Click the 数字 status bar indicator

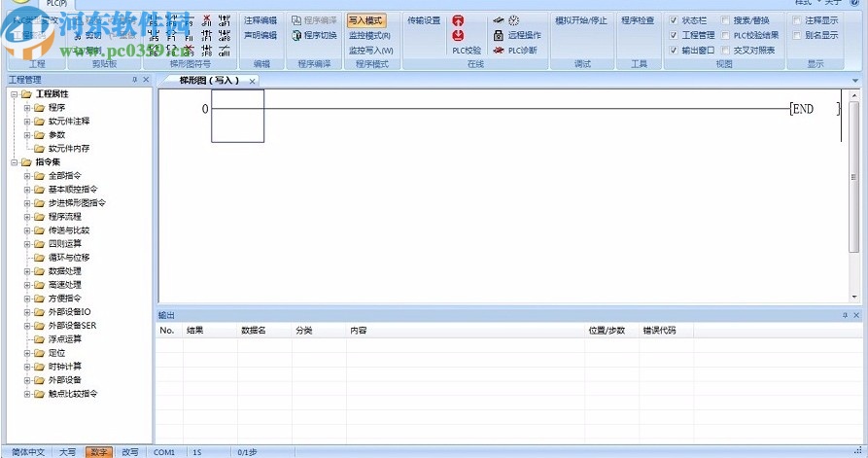point(99,452)
